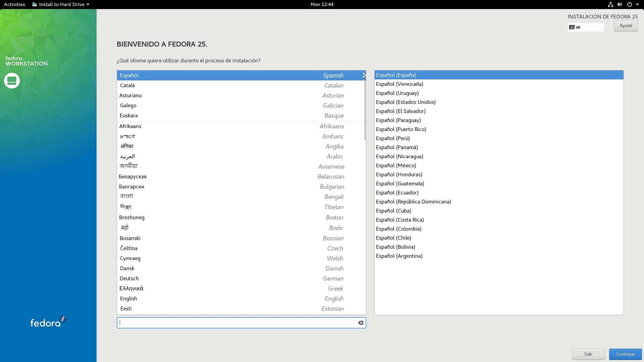Choose Español (Cuba) locale
This screenshot has height=362, width=644.
(x=499, y=211)
